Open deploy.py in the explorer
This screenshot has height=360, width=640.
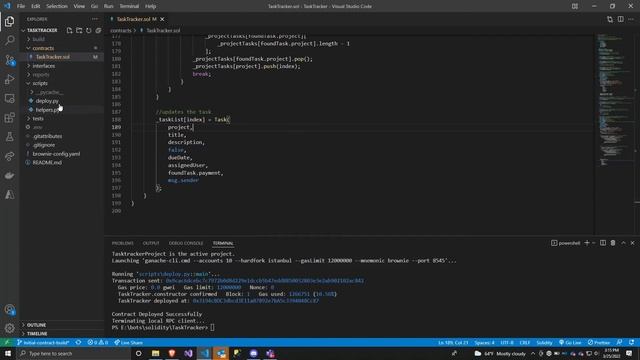[47, 101]
